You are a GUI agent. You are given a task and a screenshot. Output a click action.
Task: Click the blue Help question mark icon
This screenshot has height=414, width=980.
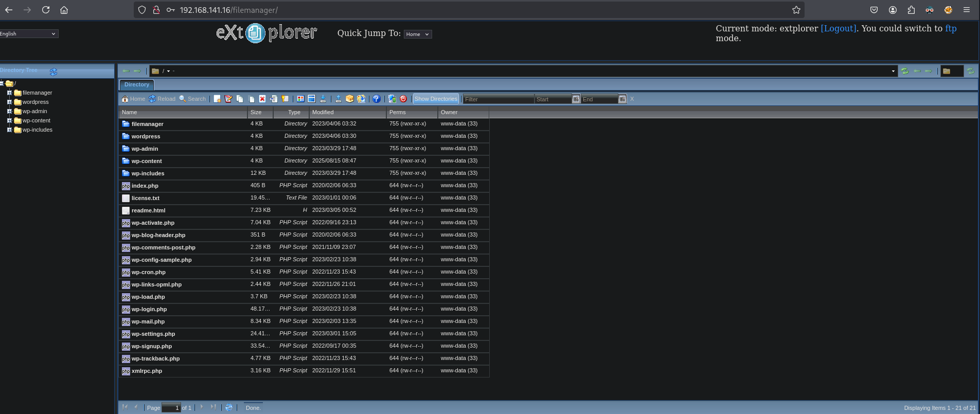point(377,99)
